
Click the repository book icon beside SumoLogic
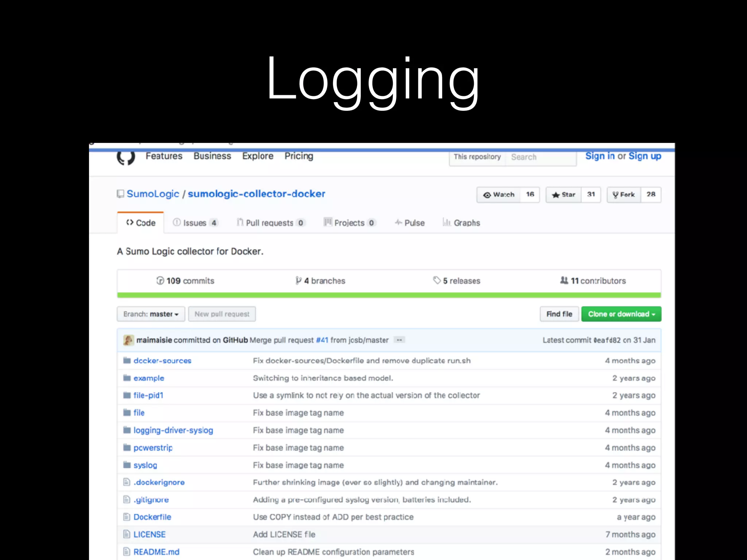(x=120, y=194)
